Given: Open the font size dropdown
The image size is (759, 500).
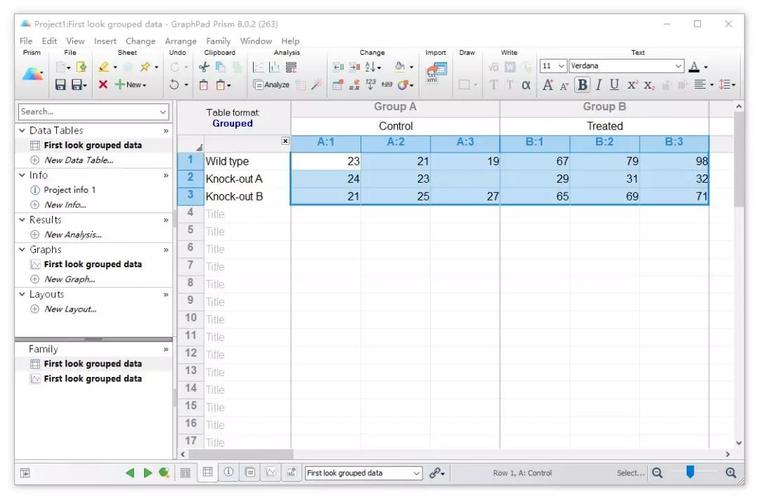Looking at the screenshot, I should 562,66.
